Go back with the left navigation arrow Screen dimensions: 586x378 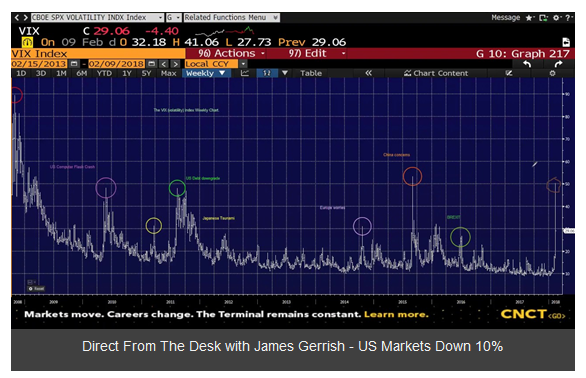pyautogui.click(x=17, y=18)
